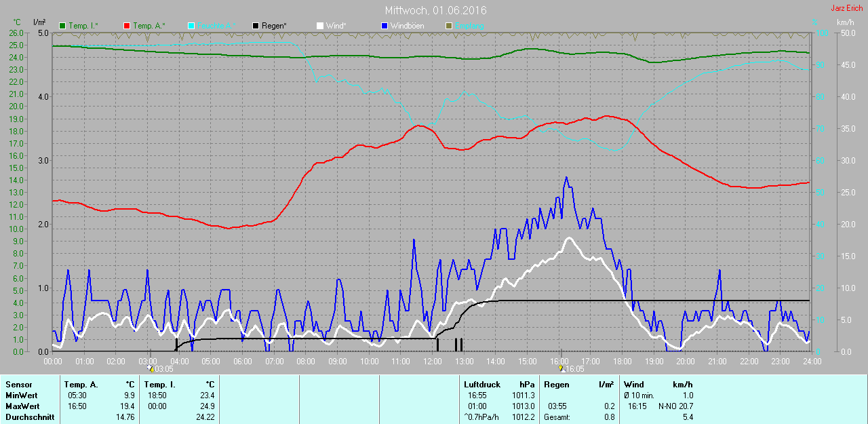868x424 pixels.
Task: Click the '16:55' pressure minimum time
Action: point(477,396)
